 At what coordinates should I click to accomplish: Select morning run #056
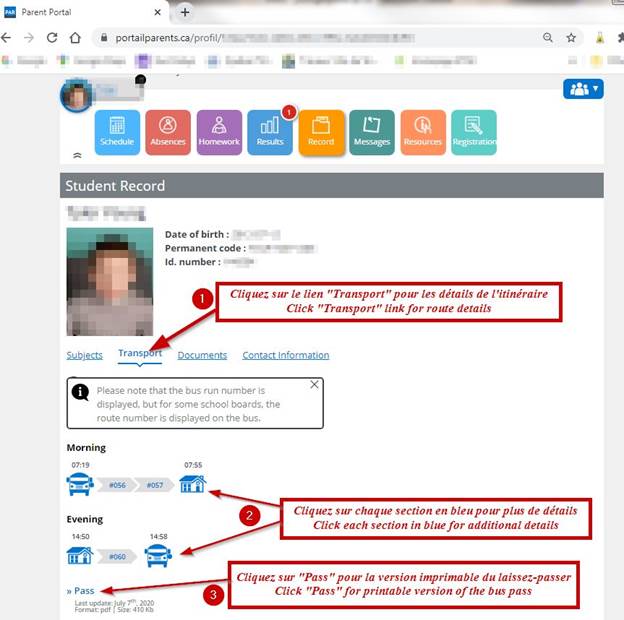coord(117,485)
